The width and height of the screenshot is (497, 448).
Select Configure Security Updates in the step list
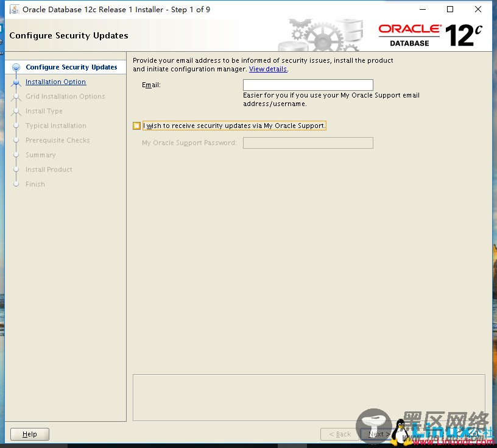coord(72,67)
